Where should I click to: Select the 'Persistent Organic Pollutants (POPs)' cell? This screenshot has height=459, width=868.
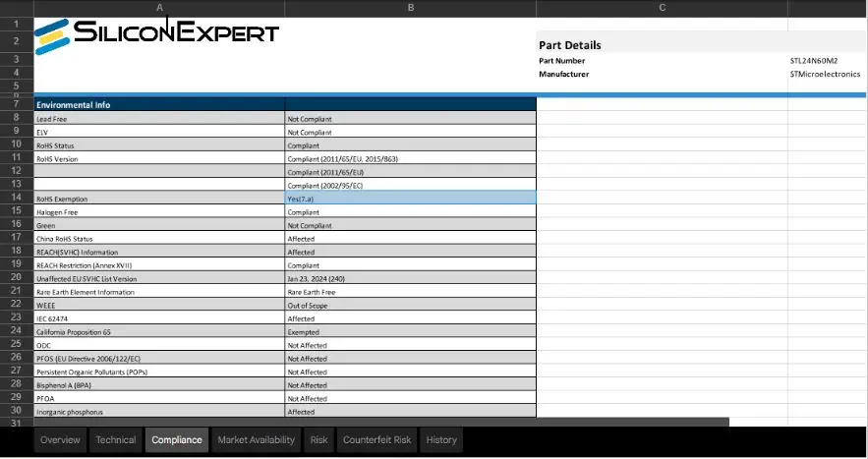click(x=159, y=371)
